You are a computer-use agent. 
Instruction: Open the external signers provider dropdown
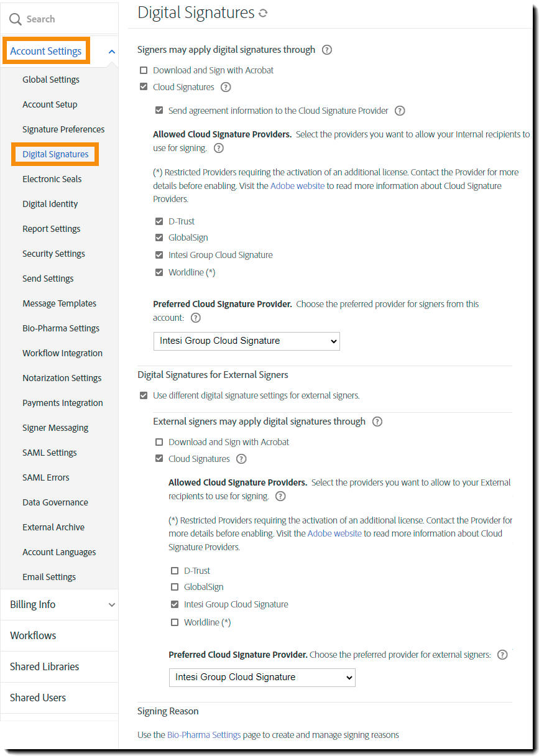262,677
